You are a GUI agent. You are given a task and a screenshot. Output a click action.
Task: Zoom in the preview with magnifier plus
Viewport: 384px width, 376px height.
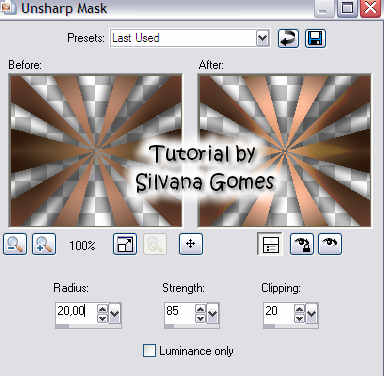coord(44,244)
